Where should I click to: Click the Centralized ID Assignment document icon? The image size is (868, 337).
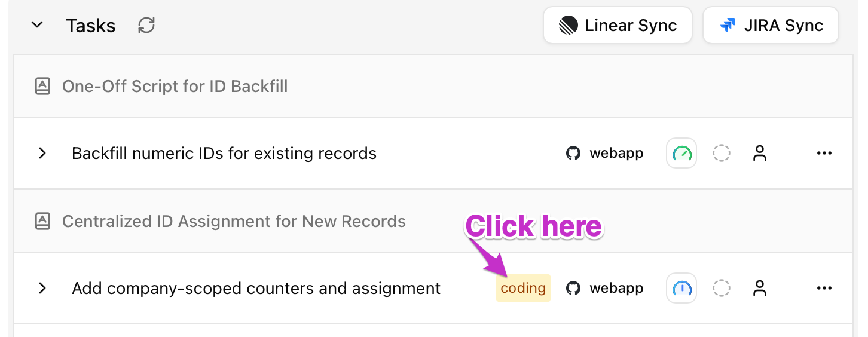coord(42,222)
